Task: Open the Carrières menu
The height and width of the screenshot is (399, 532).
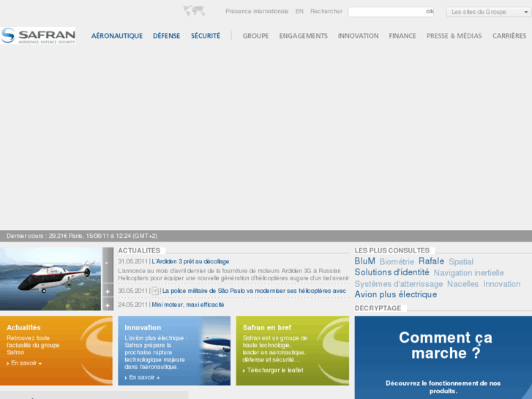Action: [509, 36]
